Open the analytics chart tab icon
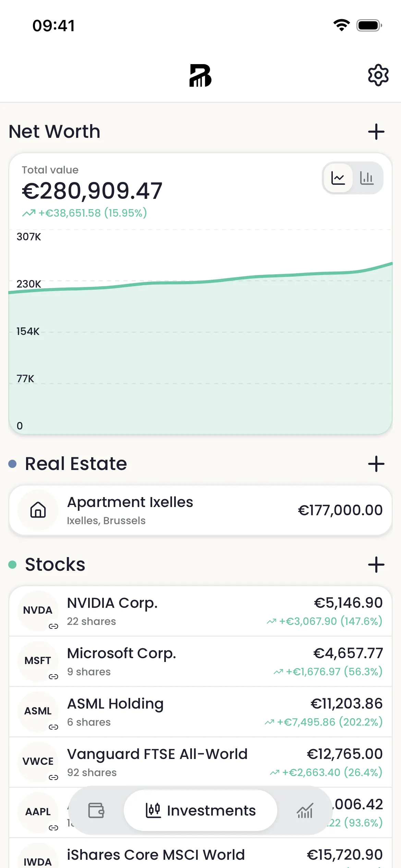 (305, 810)
